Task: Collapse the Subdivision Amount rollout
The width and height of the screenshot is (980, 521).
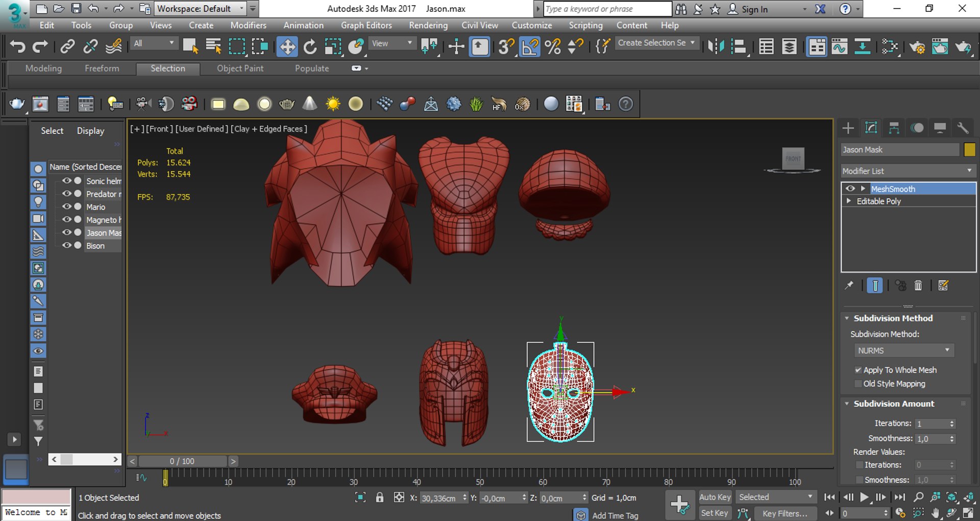Action: (x=847, y=404)
